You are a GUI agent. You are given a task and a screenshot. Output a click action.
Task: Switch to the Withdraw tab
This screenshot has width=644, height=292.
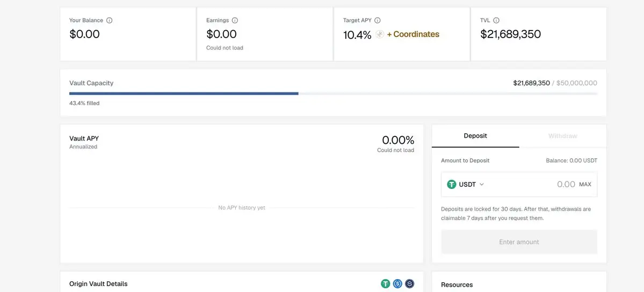(563, 136)
